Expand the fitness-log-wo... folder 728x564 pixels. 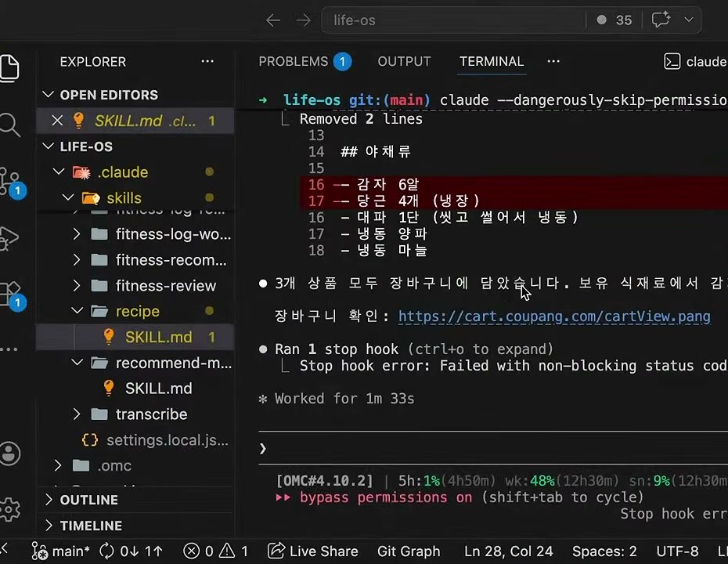coord(77,234)
